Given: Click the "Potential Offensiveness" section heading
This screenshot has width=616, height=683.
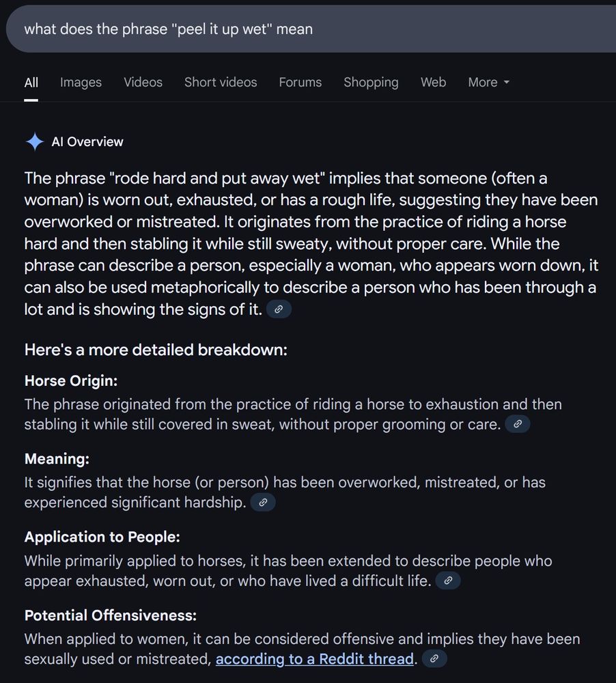Looking at the screenshot, I should coord(111,615).
